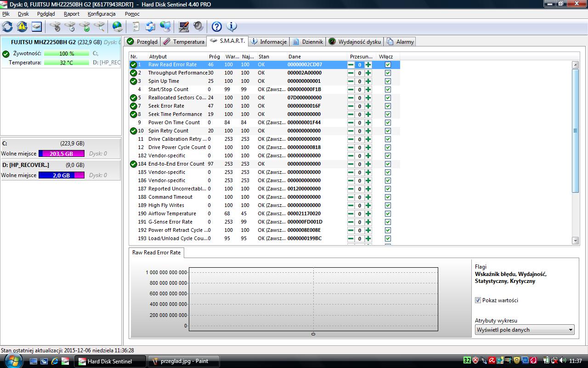Open the text report document icon
The image size is (588, 368).
(136, 27)
